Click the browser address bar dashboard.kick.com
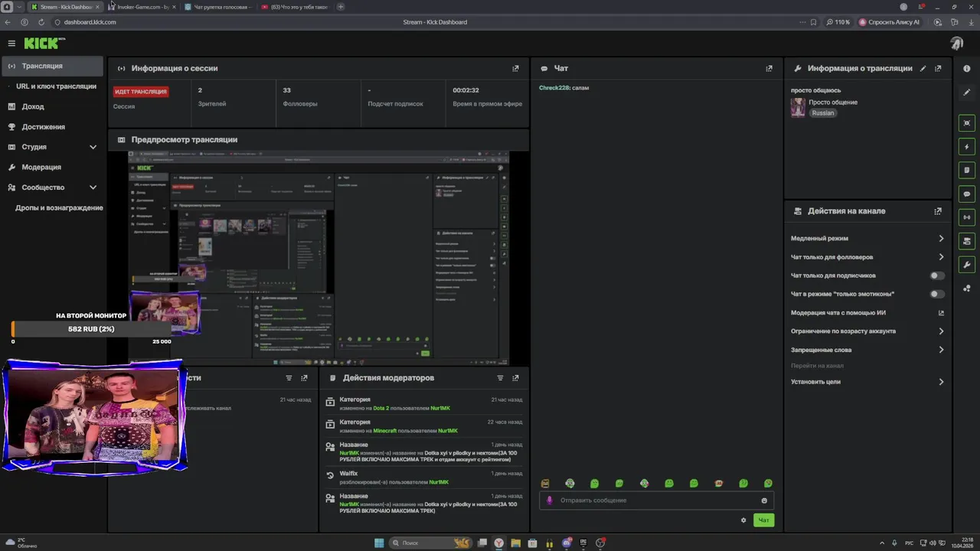 tap(90, 22)
